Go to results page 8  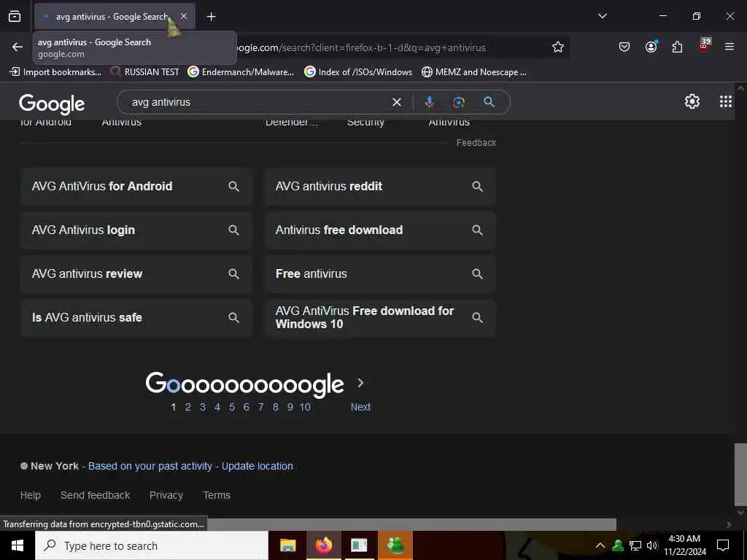coord(275,407)
